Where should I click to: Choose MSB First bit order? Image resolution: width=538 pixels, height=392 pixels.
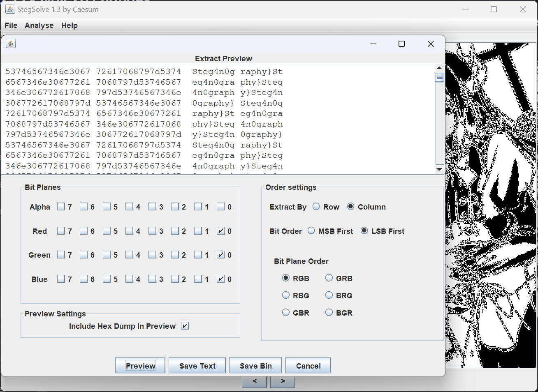click(x=311, y=231)
